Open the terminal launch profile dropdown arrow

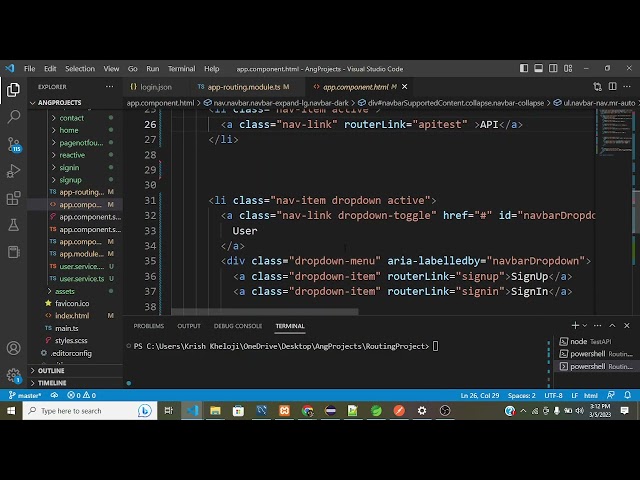pos(584,326)
